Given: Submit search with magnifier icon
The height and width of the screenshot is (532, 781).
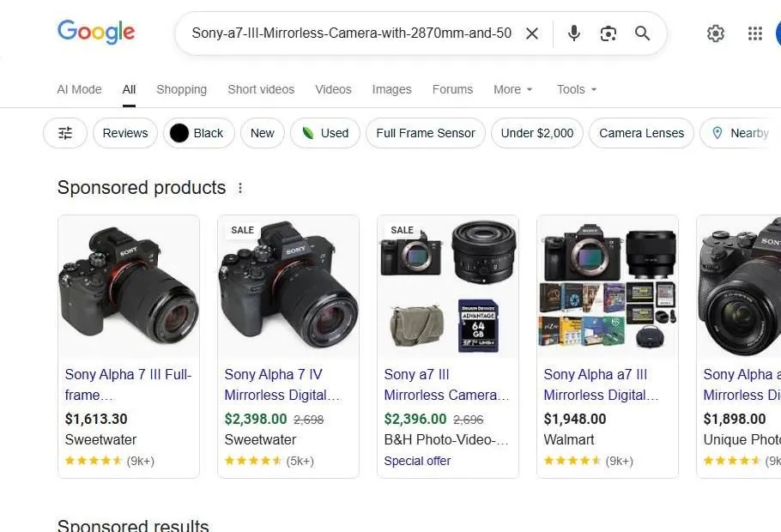Looking at the screenshot, I should 643,33.
